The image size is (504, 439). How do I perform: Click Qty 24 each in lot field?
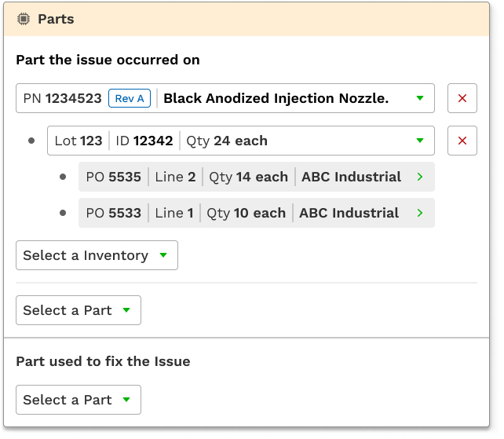tap(227, 141)
